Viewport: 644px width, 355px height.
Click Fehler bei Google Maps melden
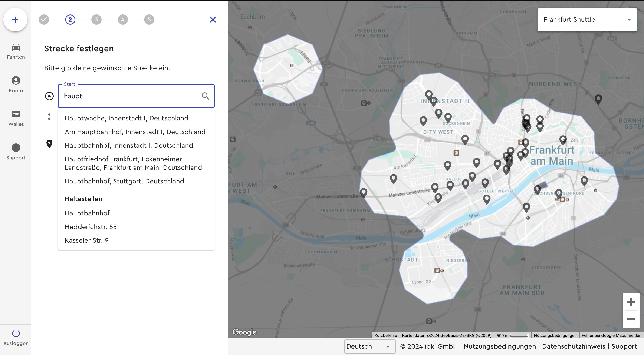click(x=611, y=335)
